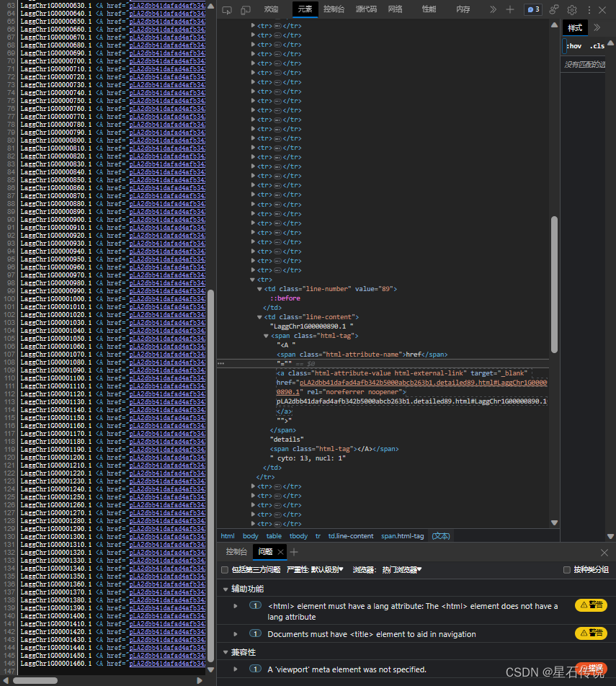
Task: Open DevTools settings gear icon
Action: coord(572,9)
